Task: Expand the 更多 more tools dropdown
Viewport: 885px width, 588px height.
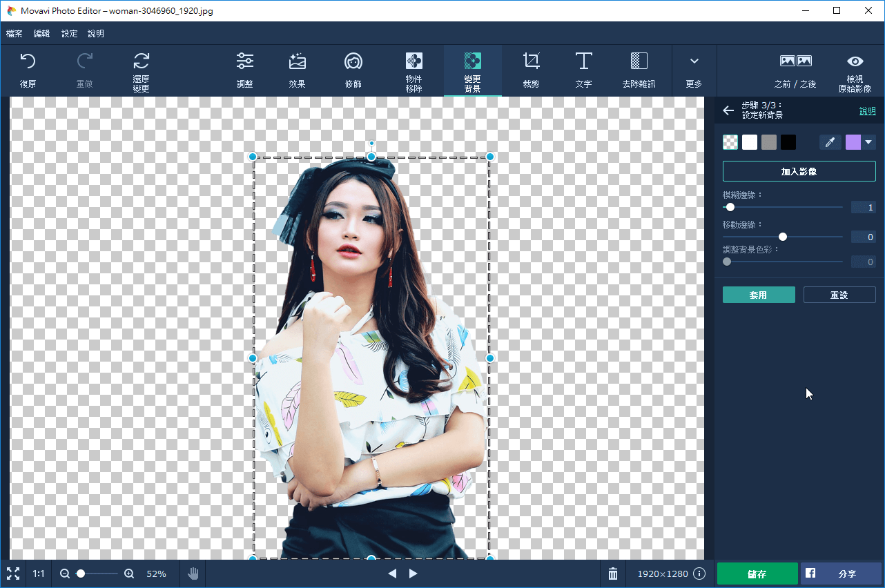Action: (694, 62)
